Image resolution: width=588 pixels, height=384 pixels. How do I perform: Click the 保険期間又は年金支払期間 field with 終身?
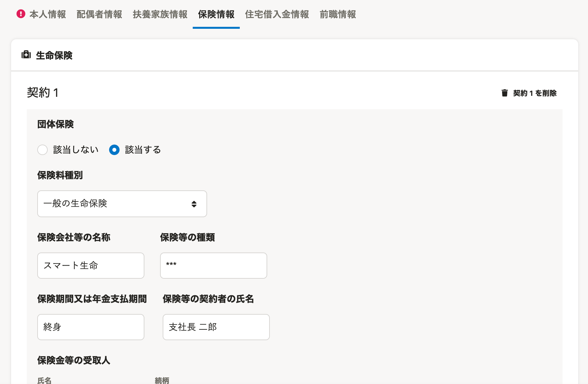tap(91, 327)
